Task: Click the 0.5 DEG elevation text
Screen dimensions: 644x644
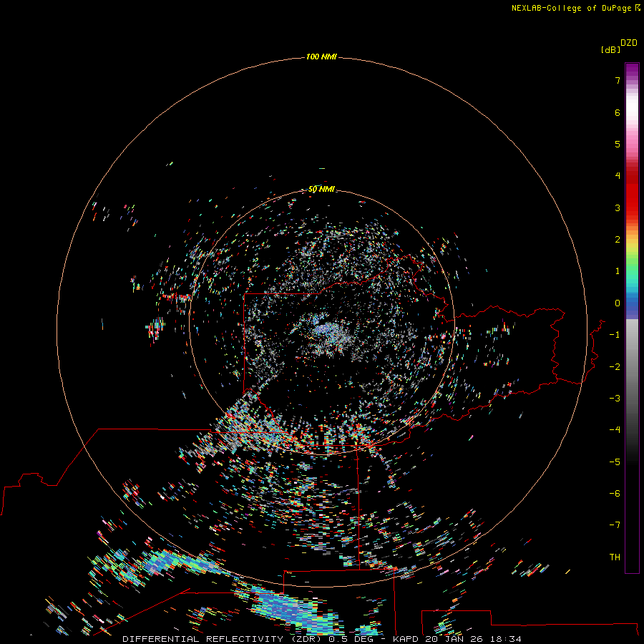Action: (x=351, y=639)
